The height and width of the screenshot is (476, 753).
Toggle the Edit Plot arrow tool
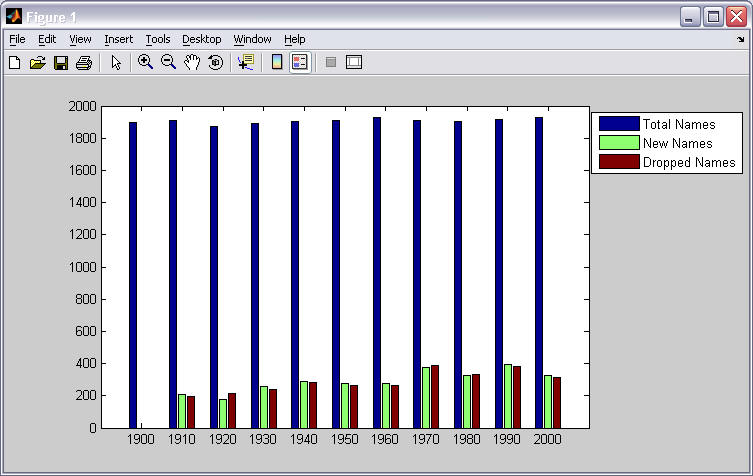(x=116, y=62)
